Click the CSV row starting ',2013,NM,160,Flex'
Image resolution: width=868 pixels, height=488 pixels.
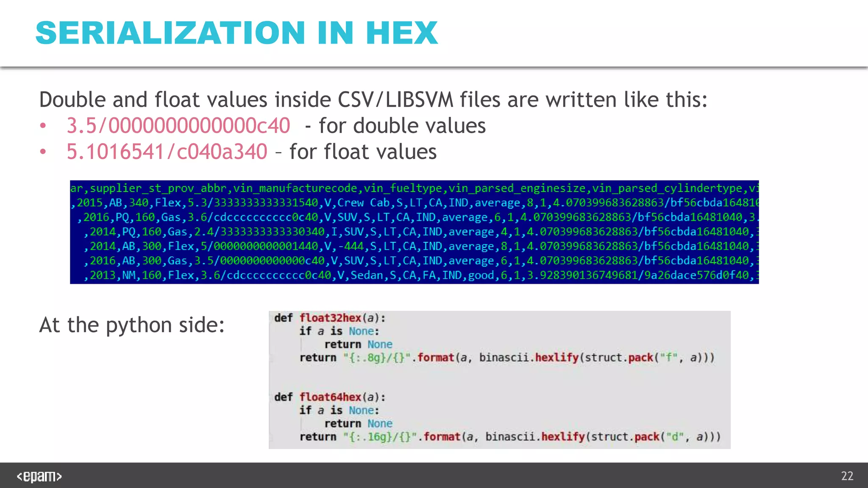click(421, 275)
